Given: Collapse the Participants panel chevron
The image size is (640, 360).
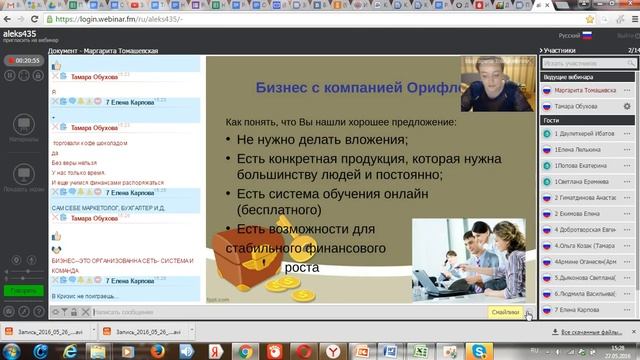Looking at the screenshot, I should coord(541,51).
